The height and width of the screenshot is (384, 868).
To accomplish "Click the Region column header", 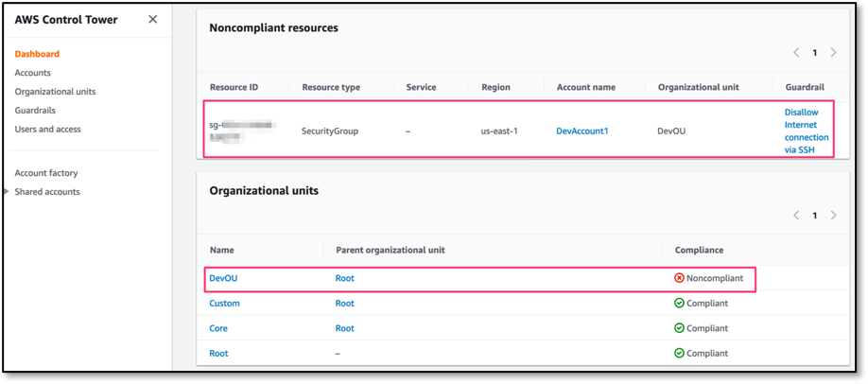I will [x=495, y=87].
